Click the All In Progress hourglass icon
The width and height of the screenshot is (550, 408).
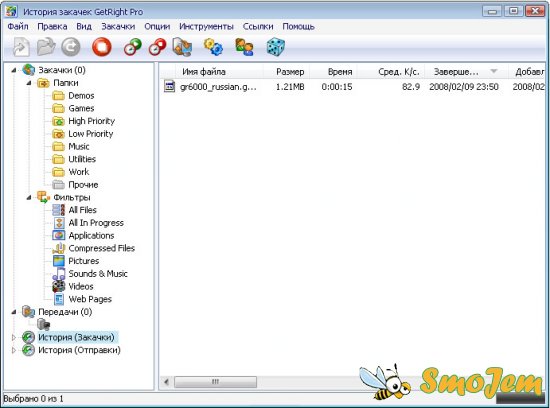[59, 223]
